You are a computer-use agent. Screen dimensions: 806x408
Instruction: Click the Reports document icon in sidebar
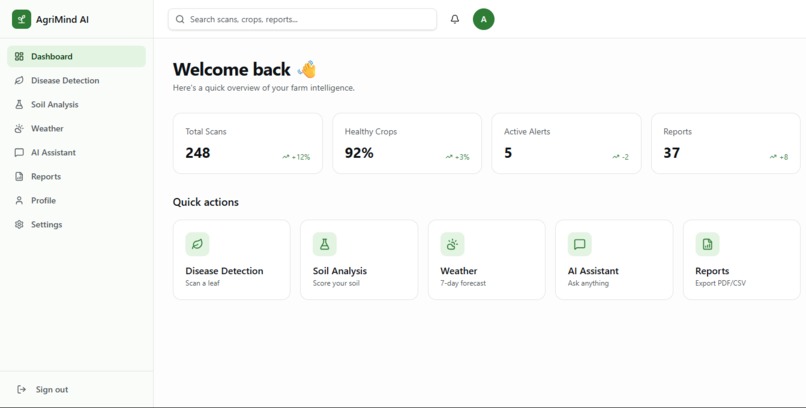pyautogui.click(x=19, y=177)
